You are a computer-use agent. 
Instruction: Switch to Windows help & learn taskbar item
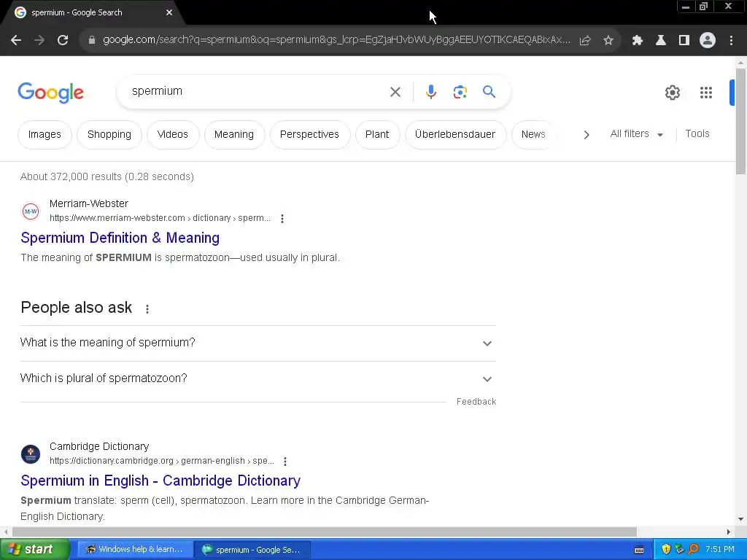(135, 550)
